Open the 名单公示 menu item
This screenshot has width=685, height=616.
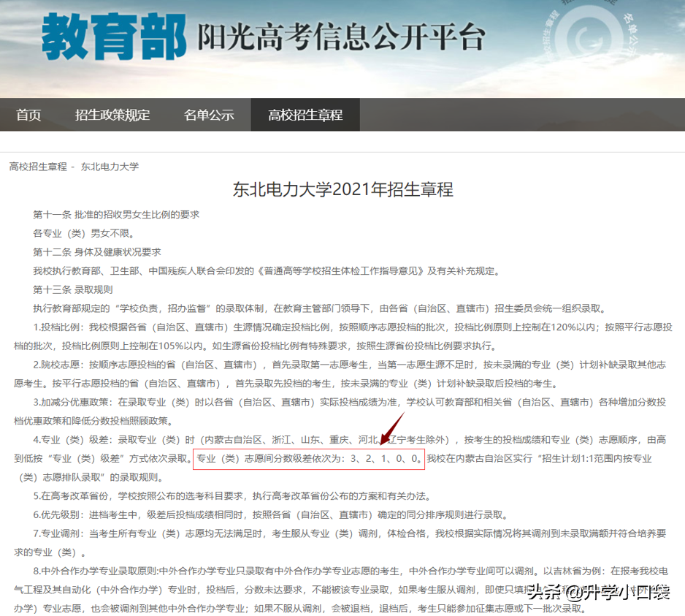coord(209,115)
